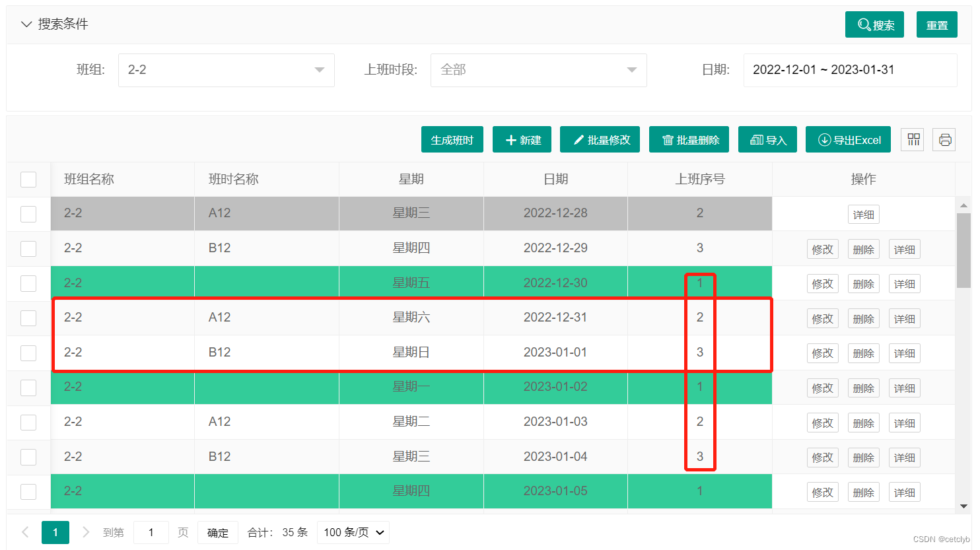Check the row for 2023-01-05

[x=28, y=492]
